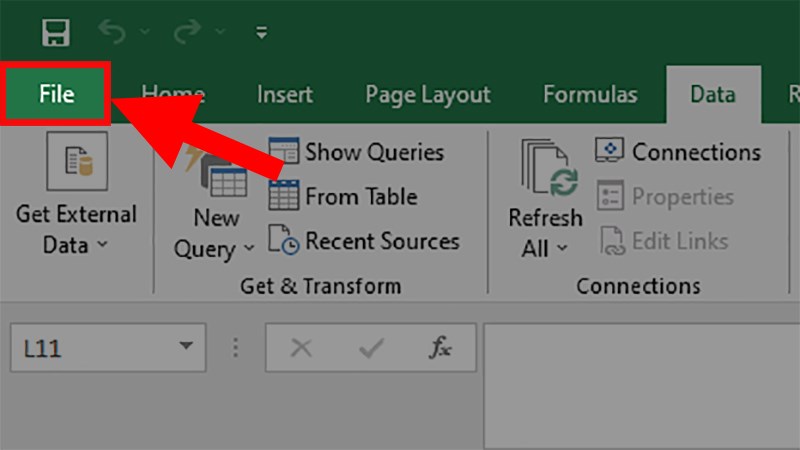800x450 pixels.
Task: Open the File tab
Action: (56, 94)
